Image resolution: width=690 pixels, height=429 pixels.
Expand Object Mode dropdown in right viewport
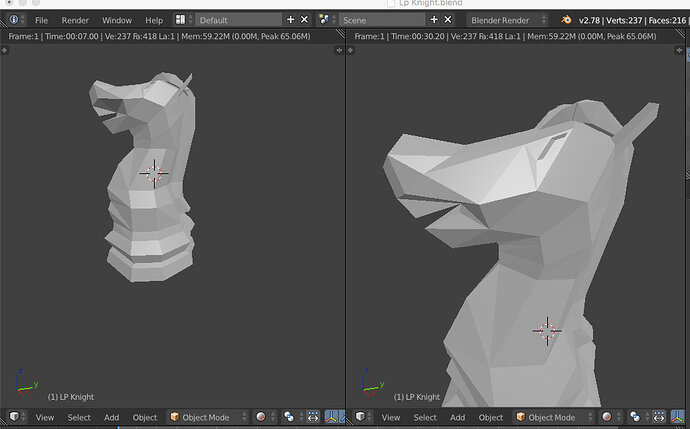[x=550, y=417]
